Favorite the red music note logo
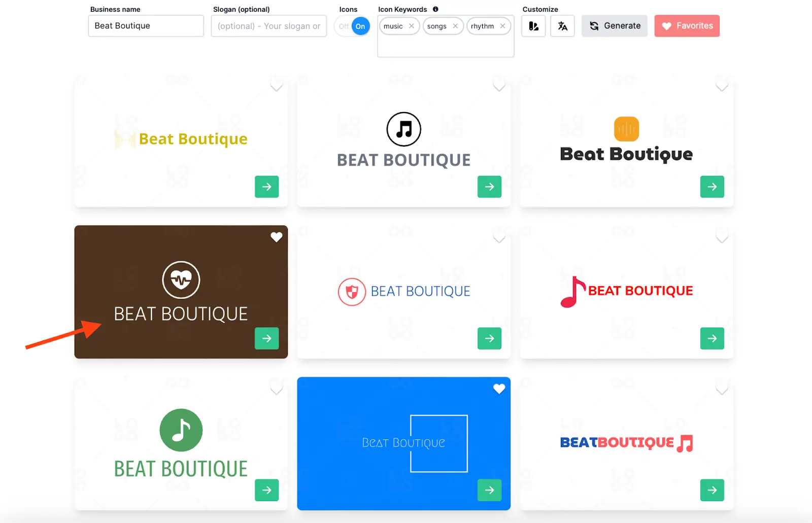The height and width of the screenshot is (523, 812). click(x=722, y=237)
